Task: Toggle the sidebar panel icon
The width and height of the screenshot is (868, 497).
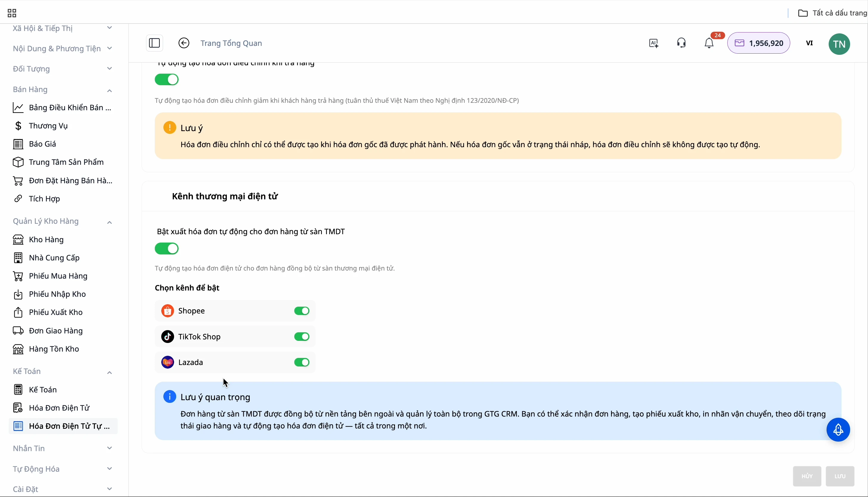Action: click(154, 43)
